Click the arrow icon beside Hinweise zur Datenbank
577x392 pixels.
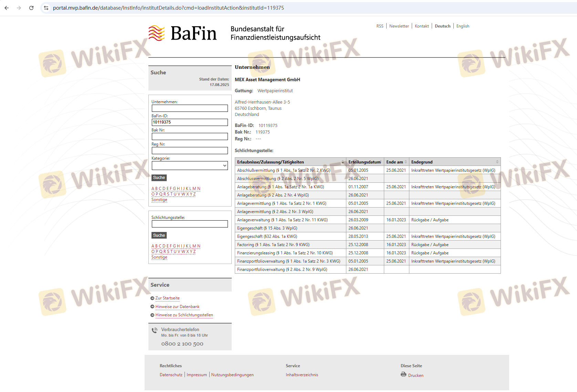[152, 307]
